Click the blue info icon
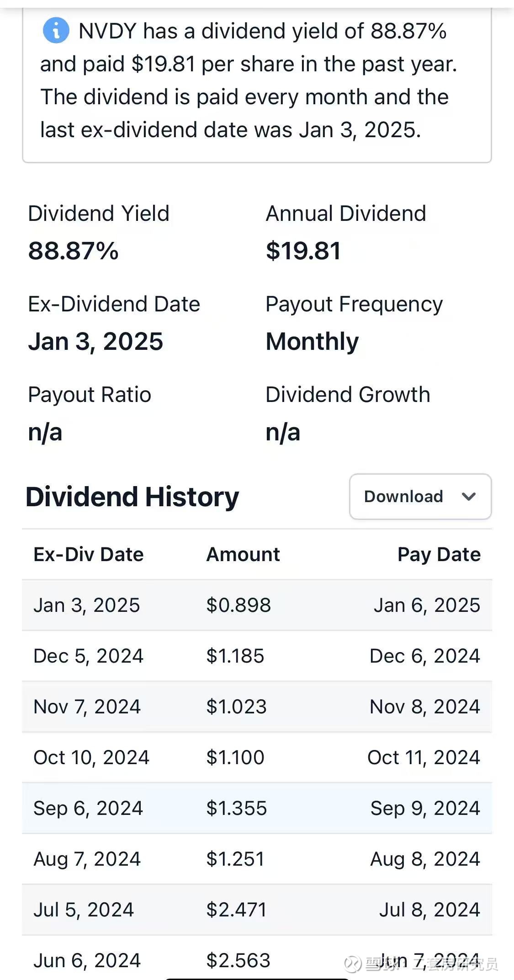The height and width of the screenshot is (980, 514). (56, 31)
